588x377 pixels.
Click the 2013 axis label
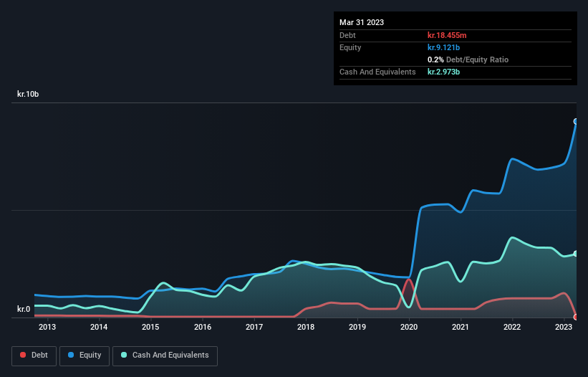pyautogui.click(x=47, y=327)
